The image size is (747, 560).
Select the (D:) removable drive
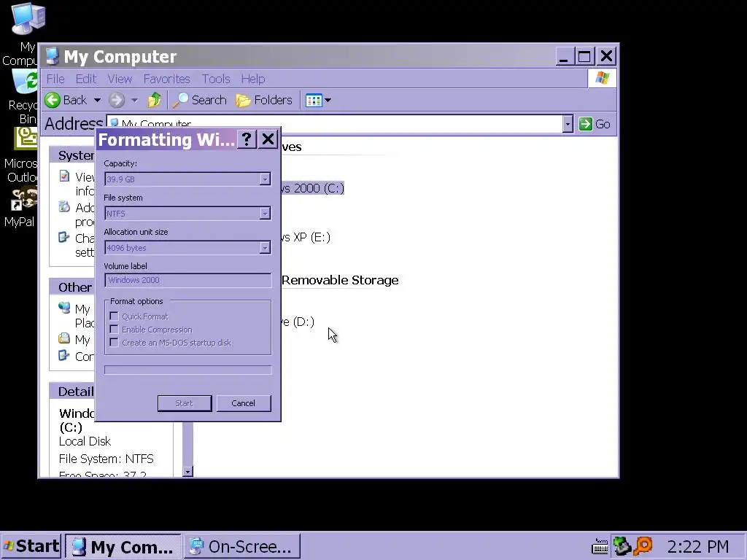[298, 322]
